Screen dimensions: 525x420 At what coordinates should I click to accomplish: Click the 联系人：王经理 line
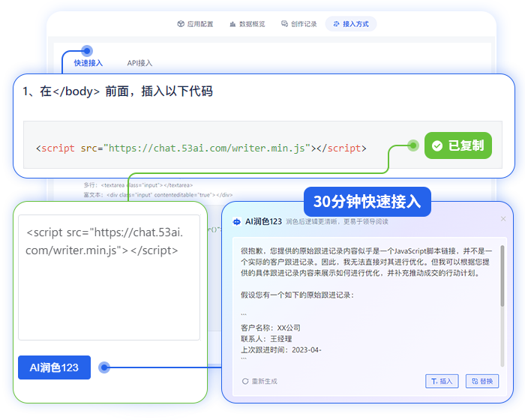266,338
